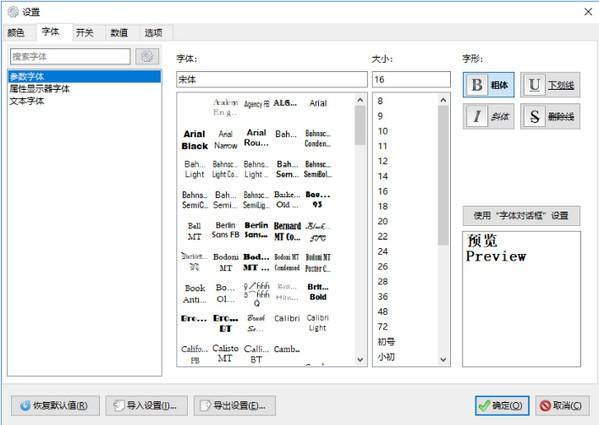Click the export settings (导出设置) button

235,406
